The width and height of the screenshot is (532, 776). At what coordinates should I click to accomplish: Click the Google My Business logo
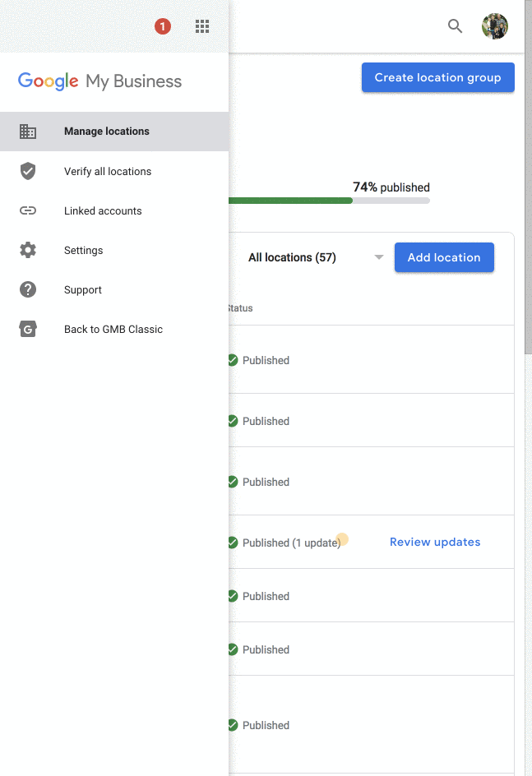click(100, 81)
